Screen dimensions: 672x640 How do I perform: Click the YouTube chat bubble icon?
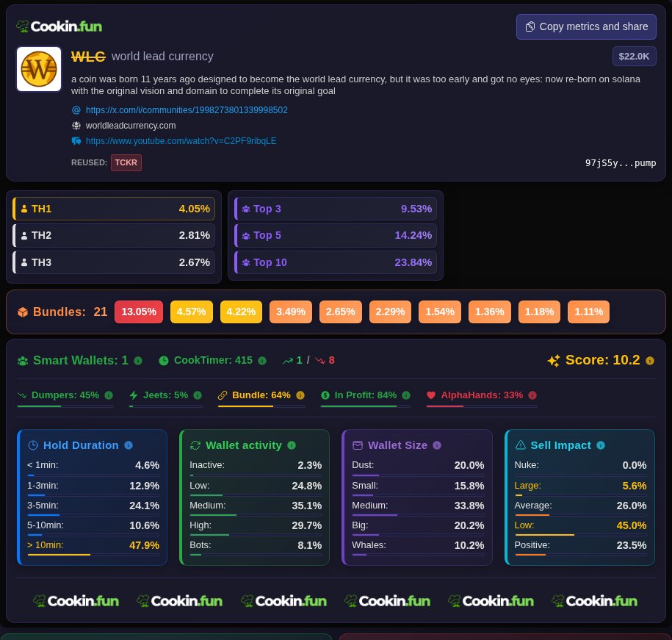point(76,141)
